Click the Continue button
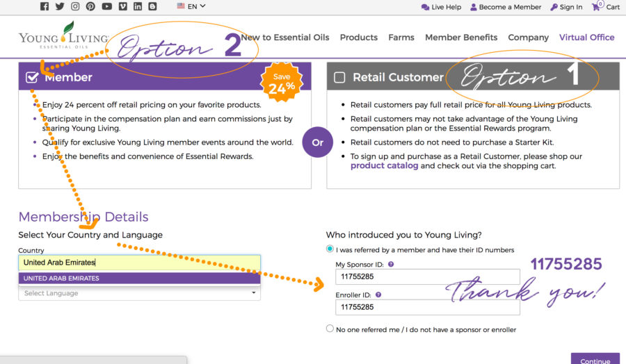Image resolution: width=626 pixels, height=364 pixels. (595, 359)
